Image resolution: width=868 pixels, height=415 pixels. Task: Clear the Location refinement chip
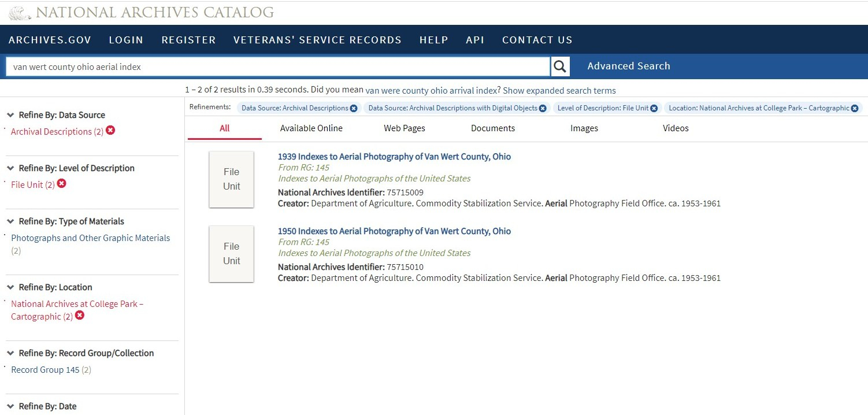coord(854,108)
